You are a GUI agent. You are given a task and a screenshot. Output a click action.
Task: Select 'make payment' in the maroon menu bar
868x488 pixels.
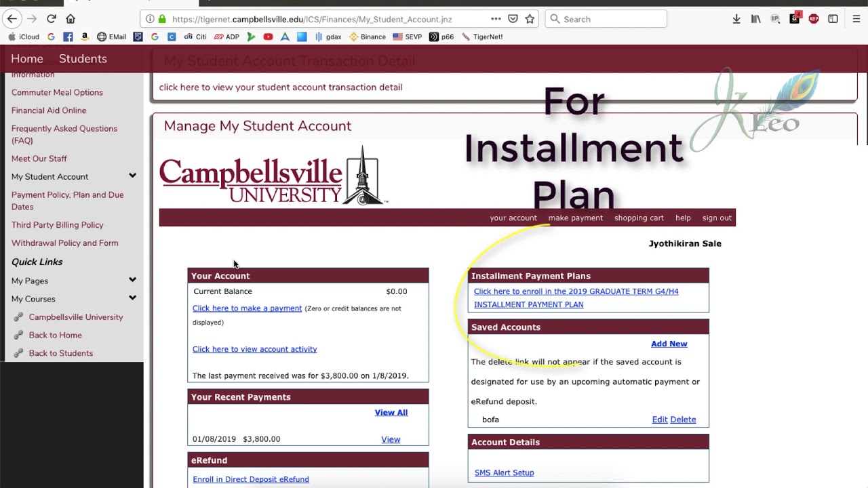576,218
